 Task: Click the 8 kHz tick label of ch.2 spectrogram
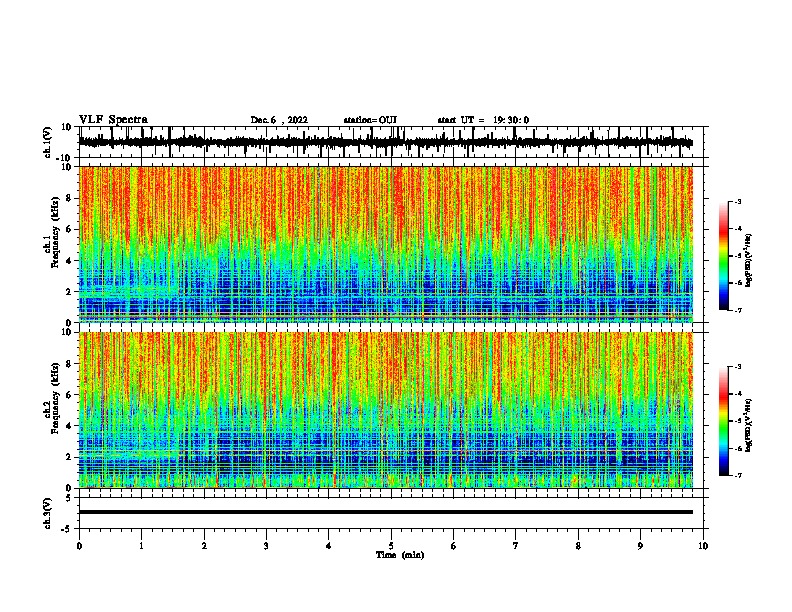69,364
